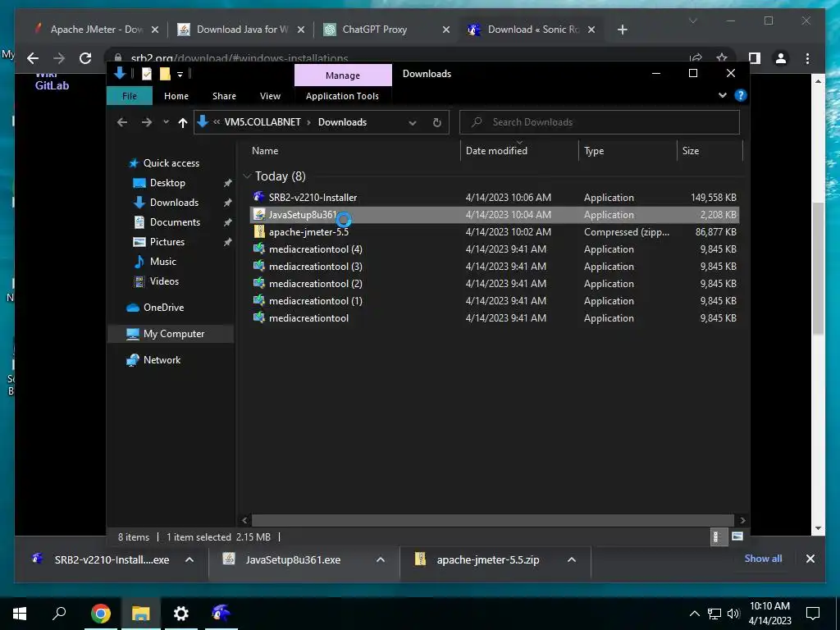Open the notification center icon
This screenshot has width=840, height=630.
(813, 613)
